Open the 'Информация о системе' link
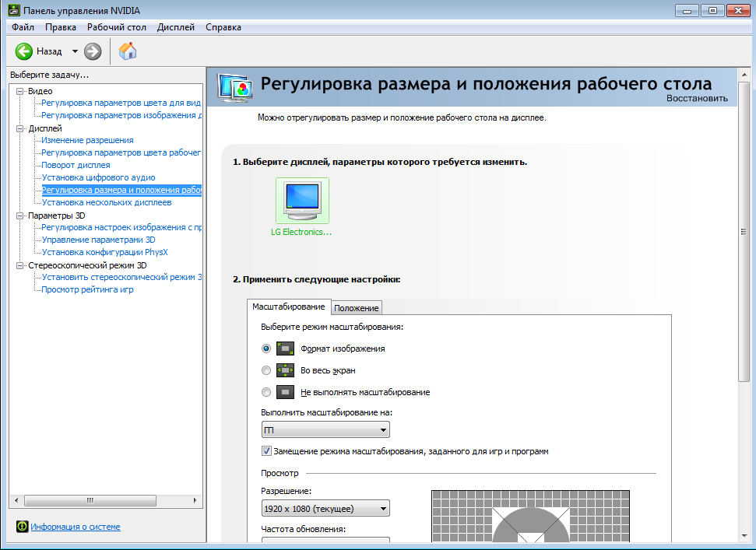This screenshot has height=550, width=756. (x=76, y=527)
